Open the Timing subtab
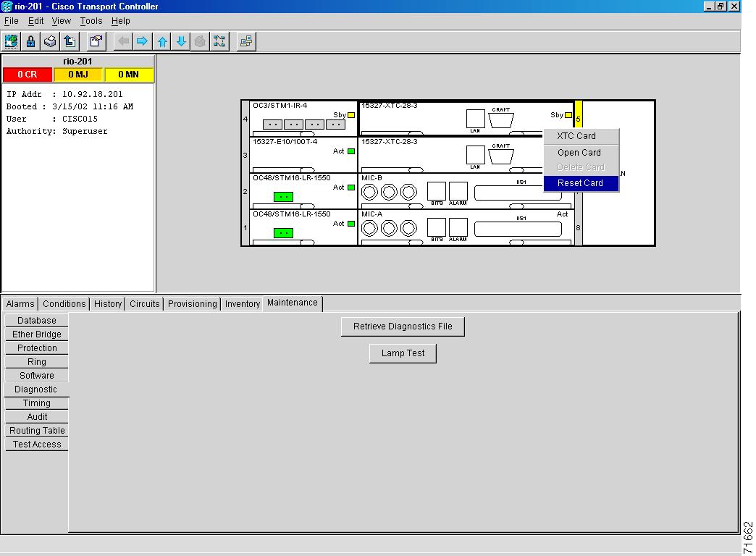The image size is (756, 556). pos(37,403)
